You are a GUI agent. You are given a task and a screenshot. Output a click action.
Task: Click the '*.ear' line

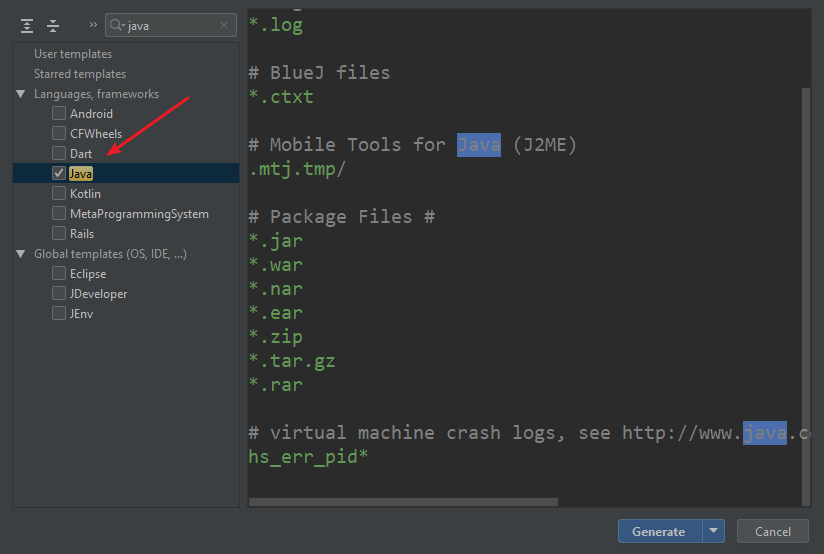tap(276, 313)
